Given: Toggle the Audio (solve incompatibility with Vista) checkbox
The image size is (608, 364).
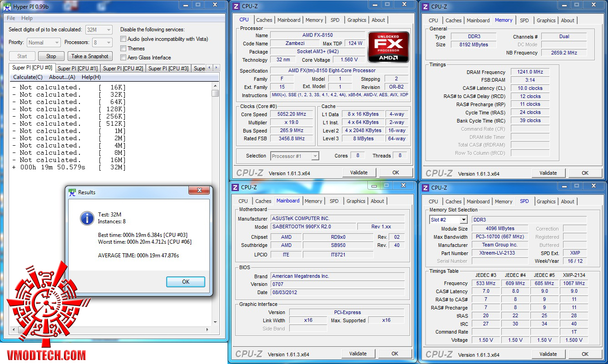Looking at the screenshot, I should (123, 39).
